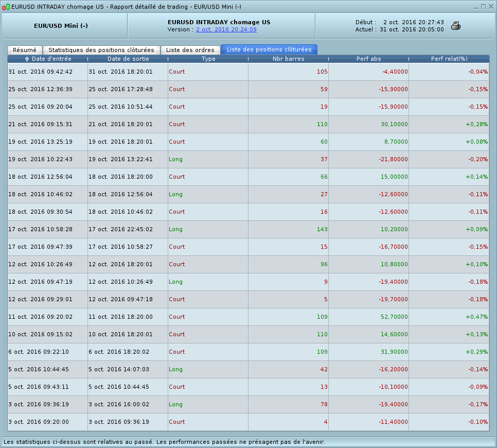Select entry 19 oct. 2016 13:25:19

[x=41, y=142]
